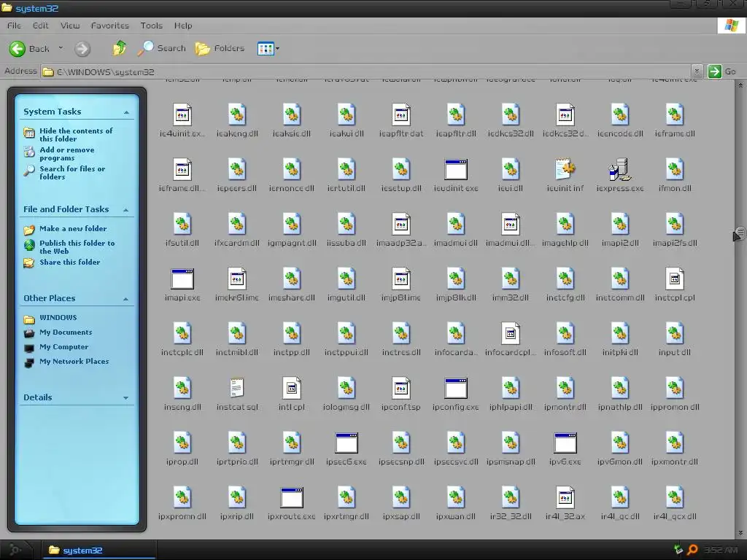
Task: Click the system32 taskbar button
Action: [99, 551]
